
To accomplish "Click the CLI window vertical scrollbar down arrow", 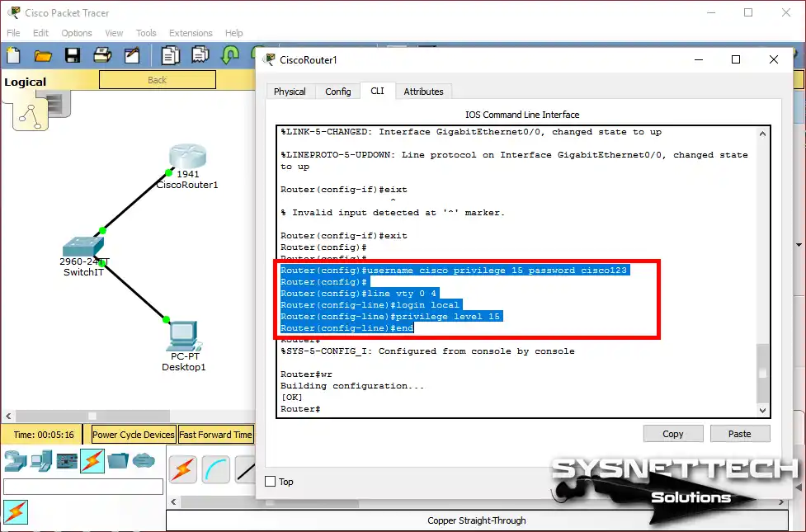I will click(x=761, y=410).
